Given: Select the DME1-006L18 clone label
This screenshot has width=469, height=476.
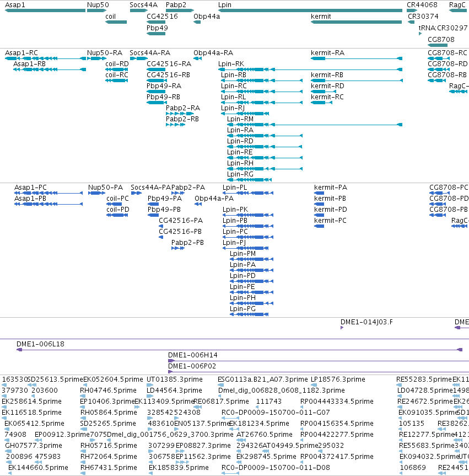Looking at the screenshot, I should click(40, 344).
